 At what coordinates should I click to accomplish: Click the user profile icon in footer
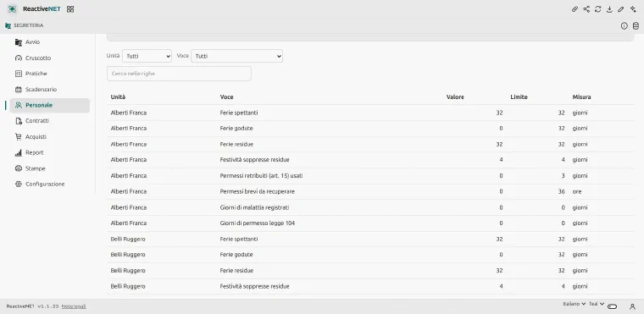pos(632,306)
